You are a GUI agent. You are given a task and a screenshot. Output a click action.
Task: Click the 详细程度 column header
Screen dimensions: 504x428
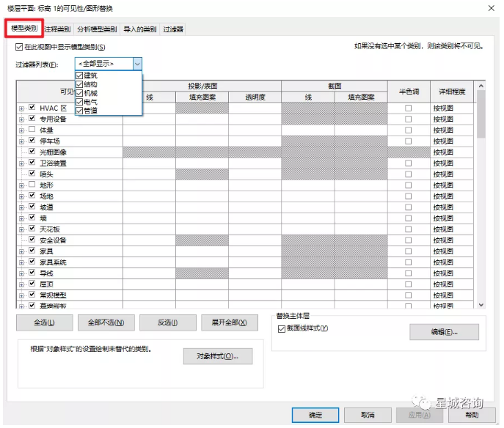452,92
